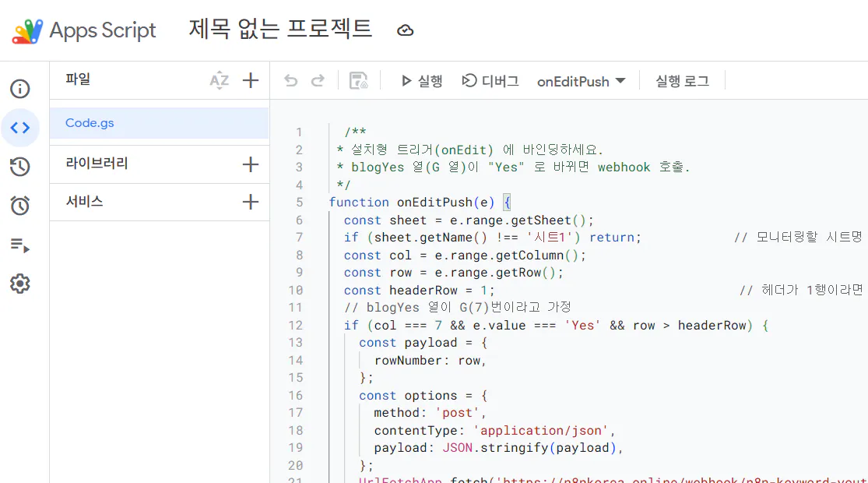This screenshot has width=868, height=483.
Task: Redo the last edit
Action: coord(318,82)
